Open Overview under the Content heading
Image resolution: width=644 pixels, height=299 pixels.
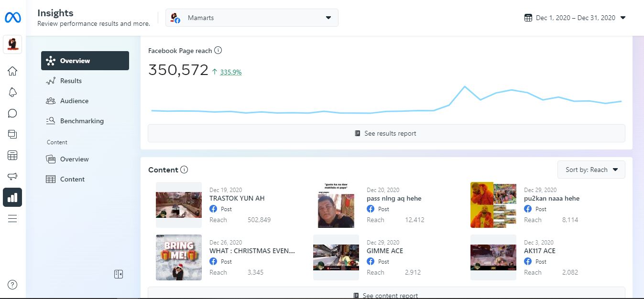pyautogui.click(x=85, y=159)
